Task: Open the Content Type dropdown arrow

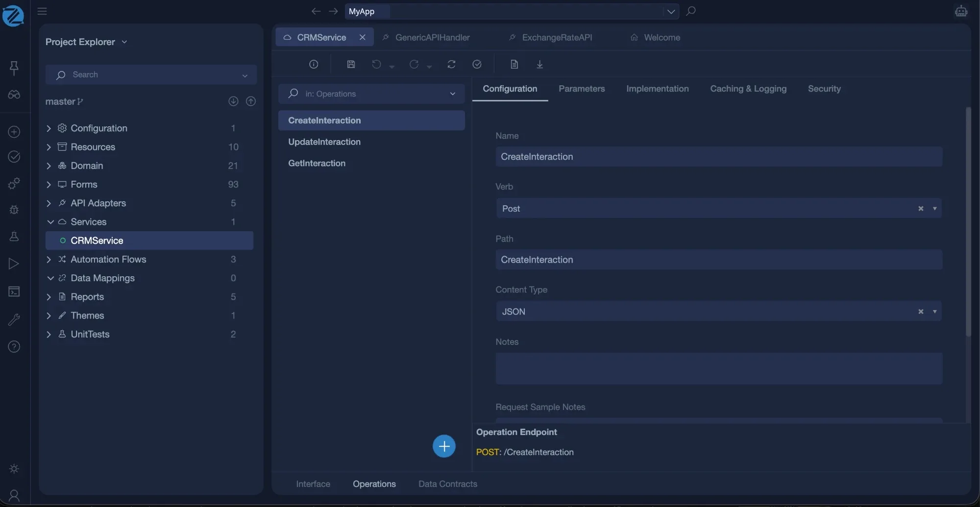Action: pos(934,312)
